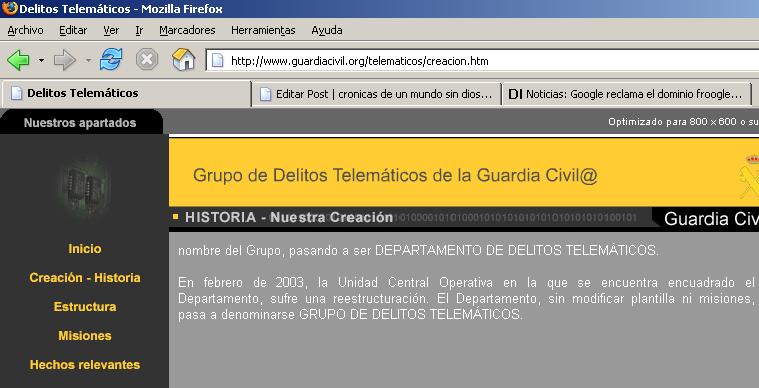This screenshot has width=759, height=388.
Task: Follow the Creación - Historia link
Action: pos(85,278)
